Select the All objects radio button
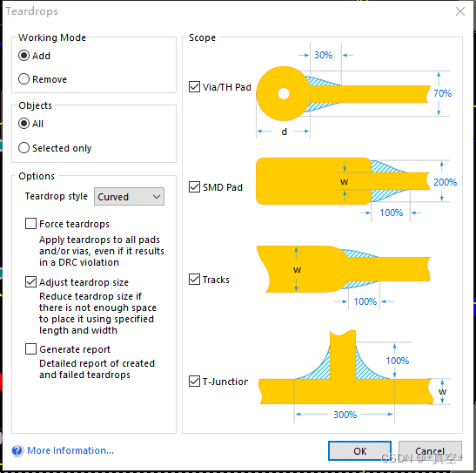Screen dimensions: 476x473 (23, 124)
